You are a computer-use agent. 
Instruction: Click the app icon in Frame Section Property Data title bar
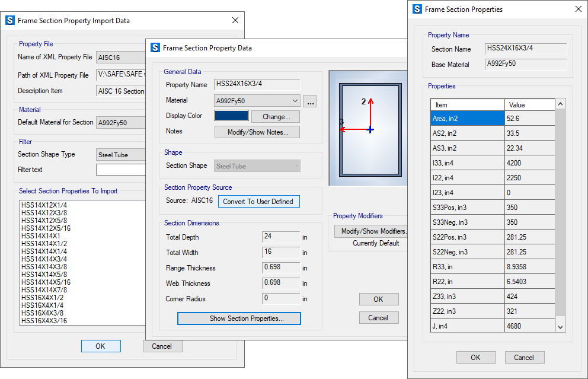155,47
